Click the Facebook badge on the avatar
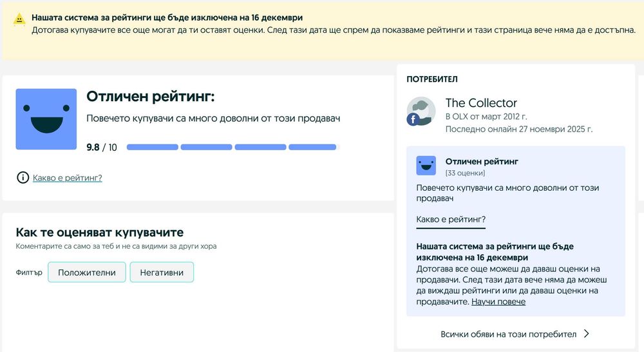This screenshot has height=352, width=644. tap(412, 119)
